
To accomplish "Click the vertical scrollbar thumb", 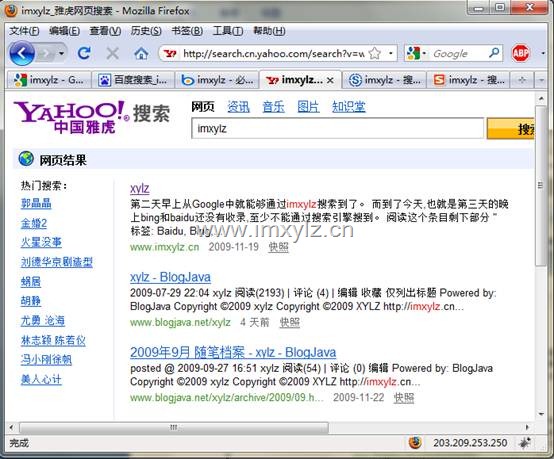I will click(541, 186).
